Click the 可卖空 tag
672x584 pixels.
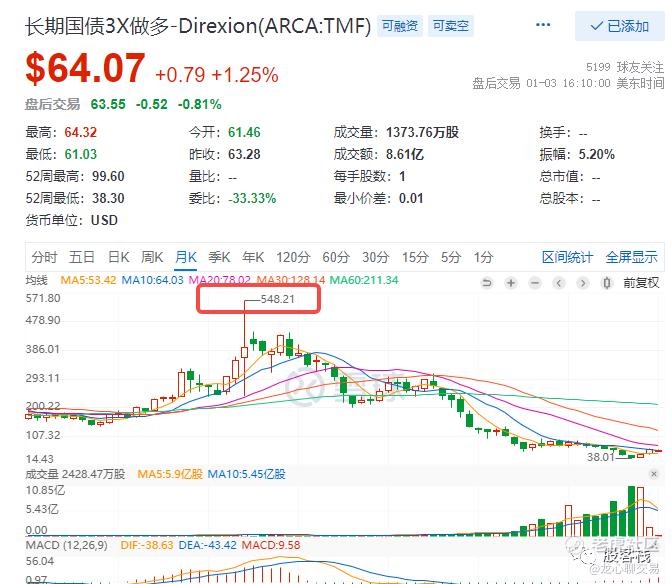450,26
